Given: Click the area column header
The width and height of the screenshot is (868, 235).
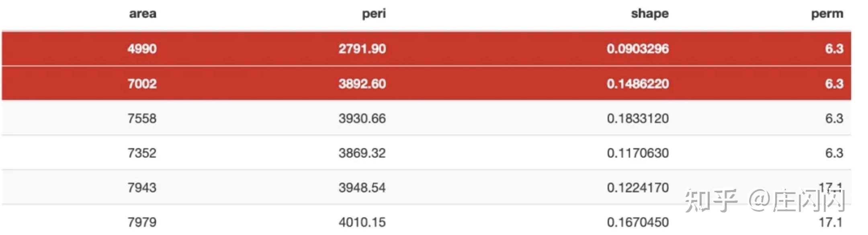Looking at the screenshot, I should click(x=143, y=14).
